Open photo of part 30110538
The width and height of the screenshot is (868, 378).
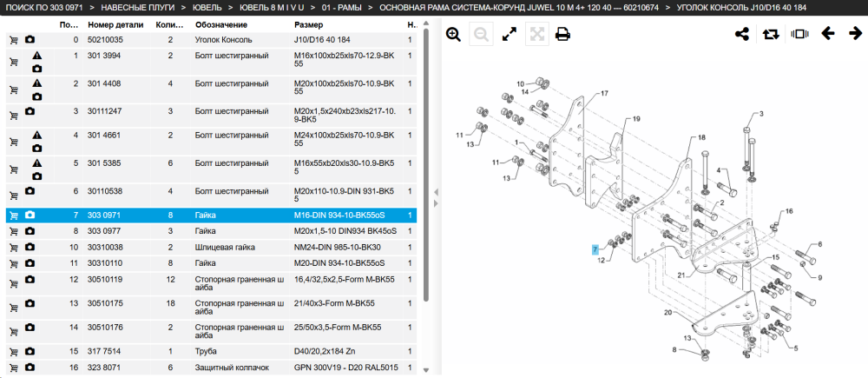[x=30, y=190]
